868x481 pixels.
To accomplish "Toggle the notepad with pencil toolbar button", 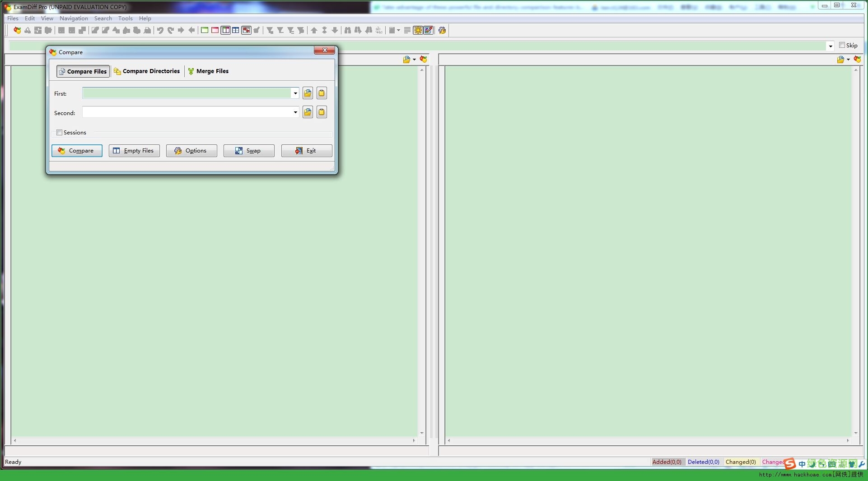I will click(x=429, y=30).
